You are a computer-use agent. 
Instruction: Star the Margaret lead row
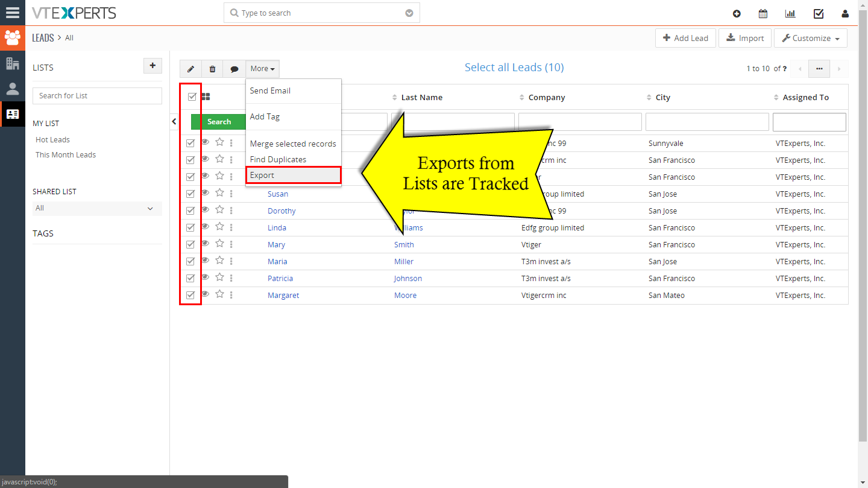tap(219, 294)
